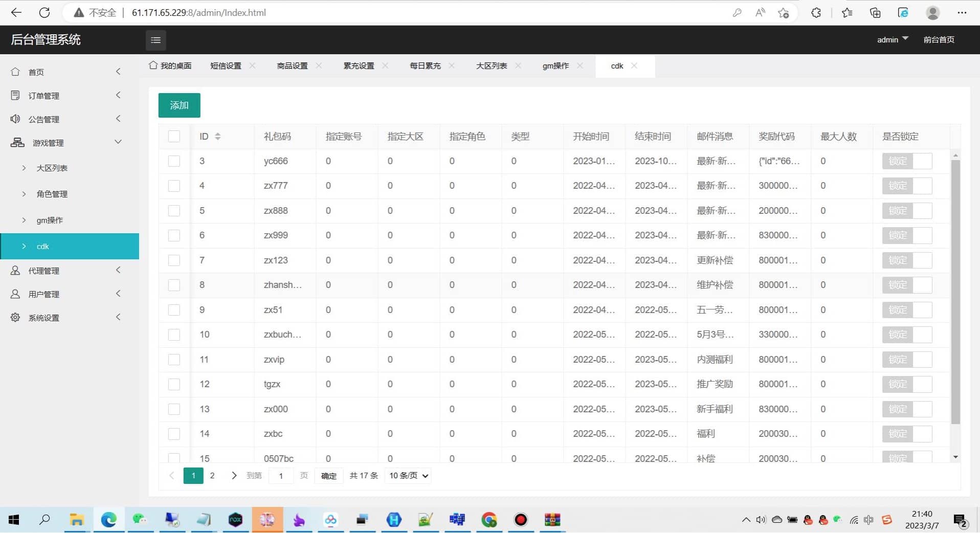The image size is (980, 533).
Task: Click the 添加 button
Action: (x=179, y=105)
